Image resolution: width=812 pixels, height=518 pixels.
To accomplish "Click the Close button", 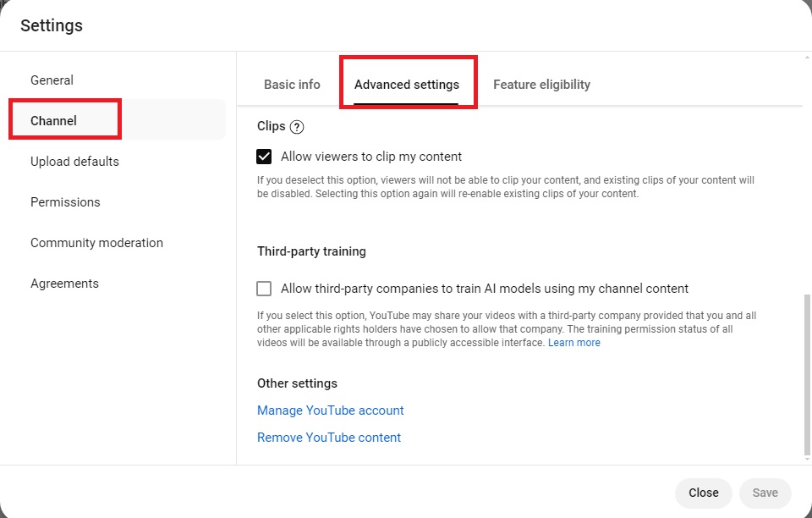I will [703, 493].
